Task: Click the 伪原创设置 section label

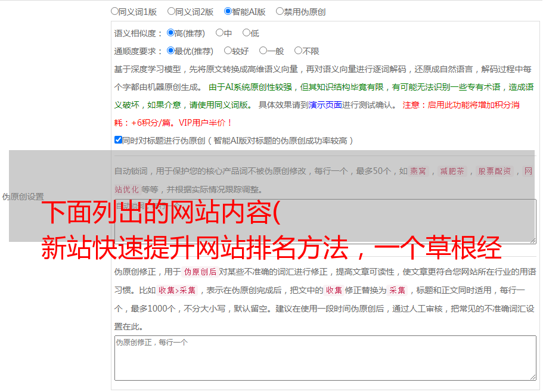Action: pos(23,197)
